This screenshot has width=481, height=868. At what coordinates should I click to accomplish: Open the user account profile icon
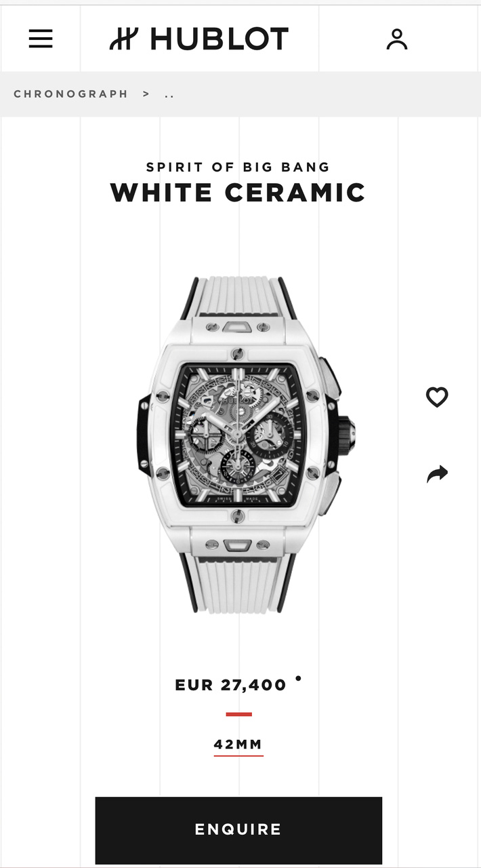[397, 39]
